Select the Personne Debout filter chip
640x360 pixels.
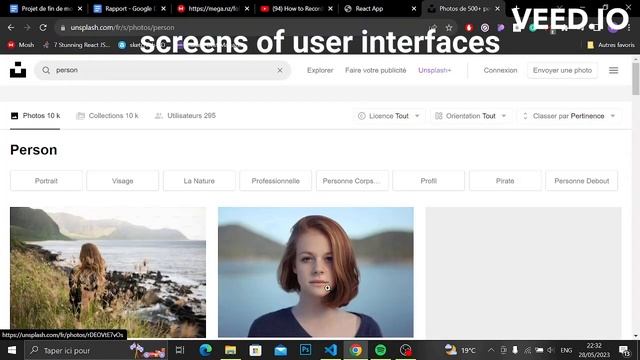click(582, 181)
